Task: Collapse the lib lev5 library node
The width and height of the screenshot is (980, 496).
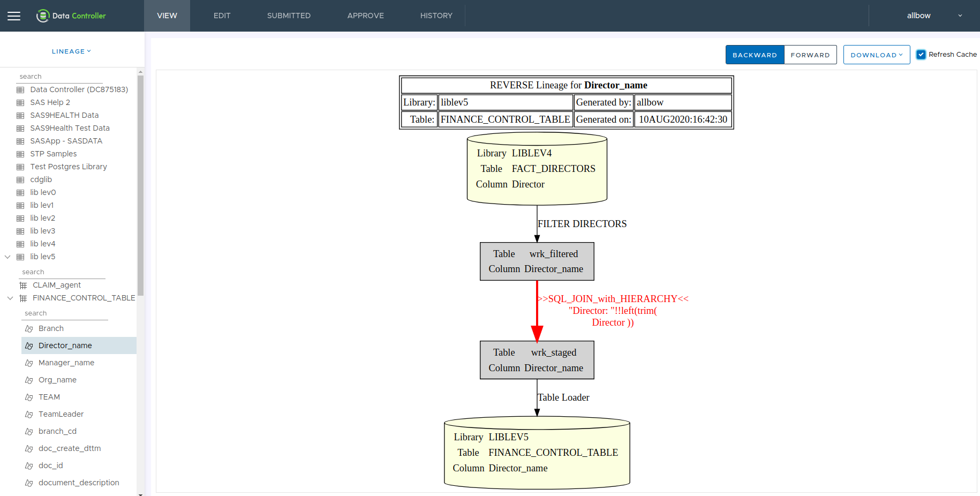Action: 7,257
